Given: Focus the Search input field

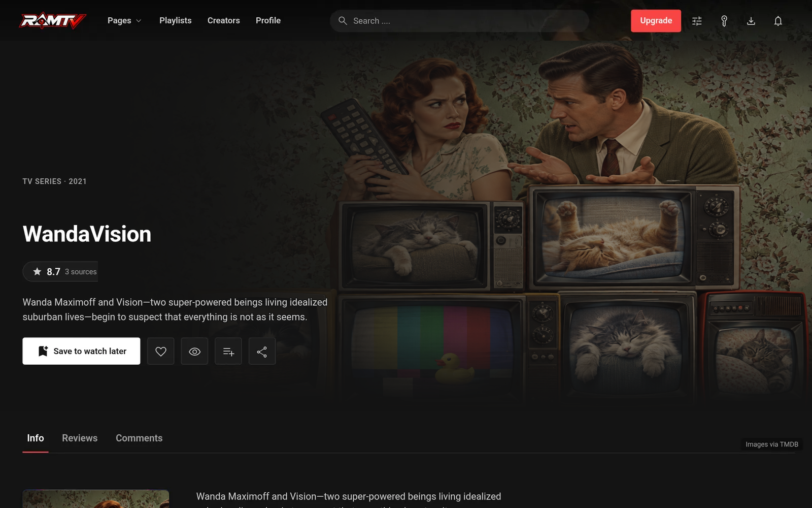Looking at the screenshot, I should click(x=459, y=21).
